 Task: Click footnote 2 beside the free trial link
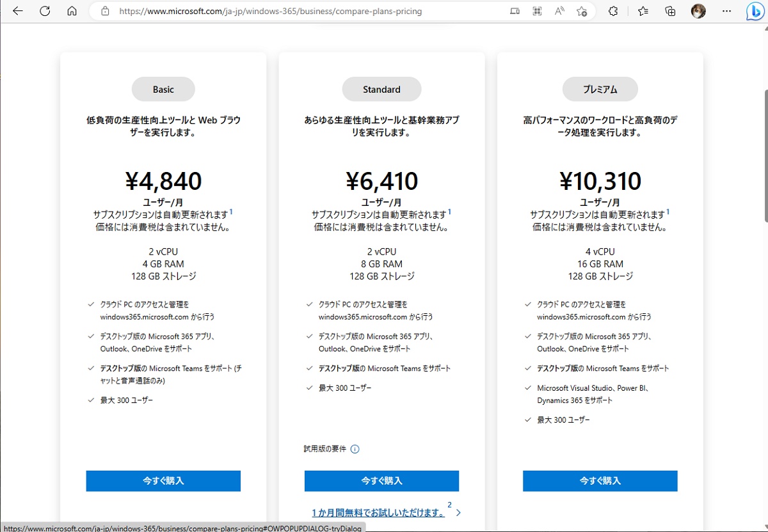pos(449,506)
